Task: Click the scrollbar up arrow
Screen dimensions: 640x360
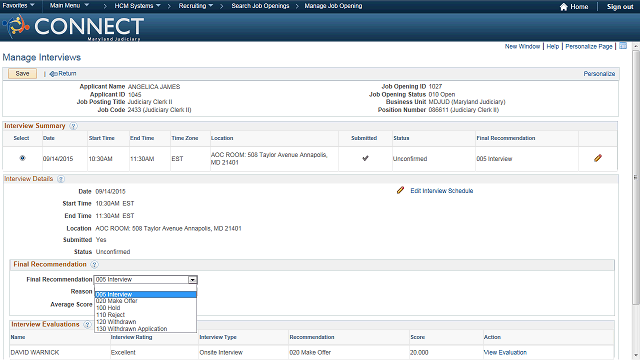Action: pyautogui.click(x=636, y=47)
